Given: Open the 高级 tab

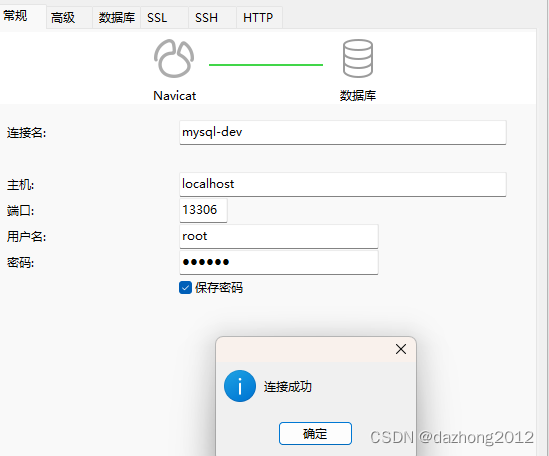Looking at the screenshot, I should click(69, 18).
